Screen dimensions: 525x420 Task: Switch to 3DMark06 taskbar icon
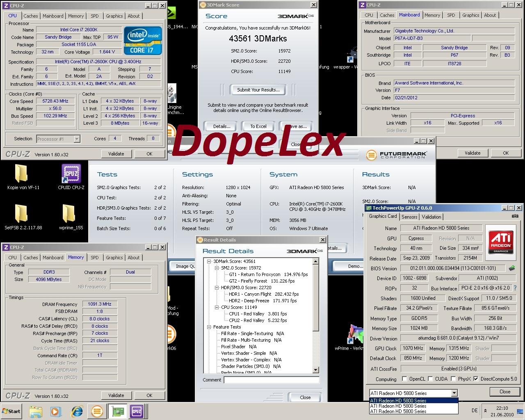(97, 411)
